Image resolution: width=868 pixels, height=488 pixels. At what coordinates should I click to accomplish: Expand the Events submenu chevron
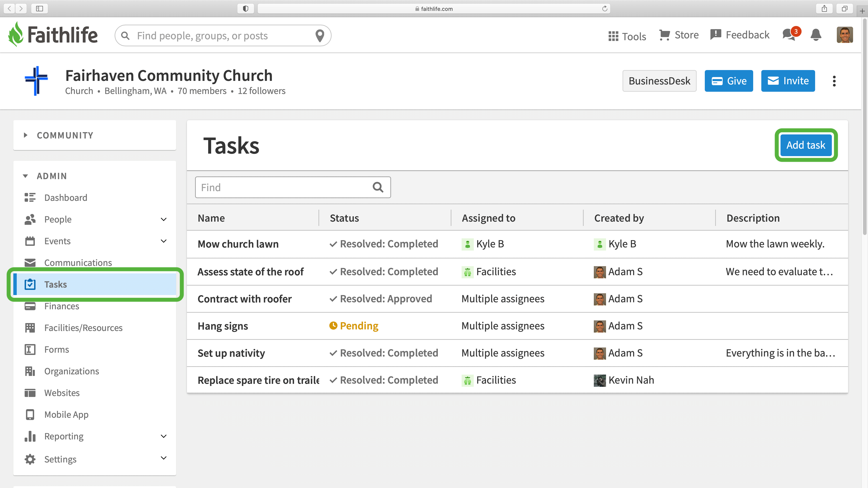(x=163, y=241)
